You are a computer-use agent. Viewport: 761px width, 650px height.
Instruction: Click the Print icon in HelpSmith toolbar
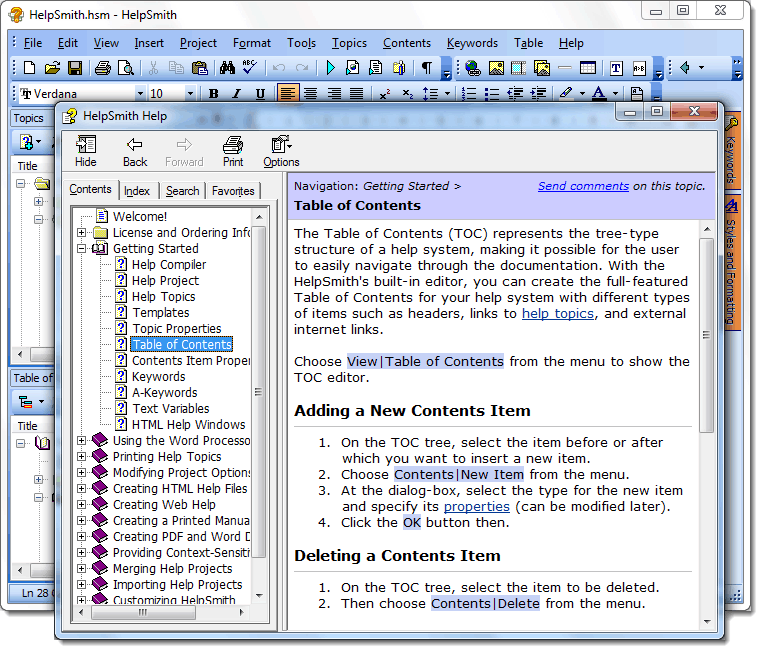102,67
